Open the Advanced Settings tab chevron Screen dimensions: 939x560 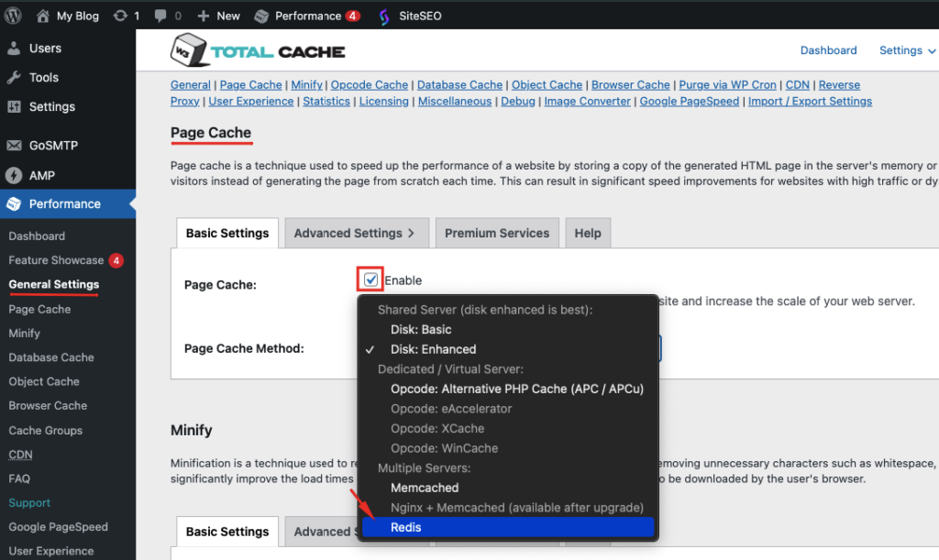pyautogui.click(x=411, y=234)
